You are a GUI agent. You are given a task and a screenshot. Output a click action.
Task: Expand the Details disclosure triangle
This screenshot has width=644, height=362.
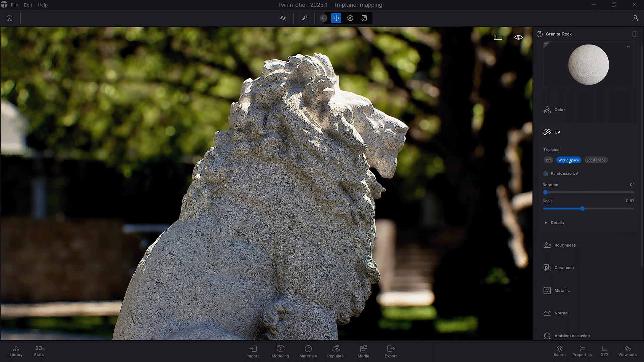546,223
